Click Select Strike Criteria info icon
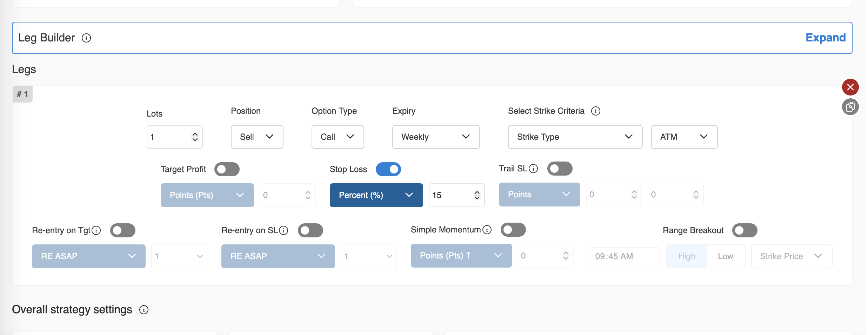 pos(595,111)
